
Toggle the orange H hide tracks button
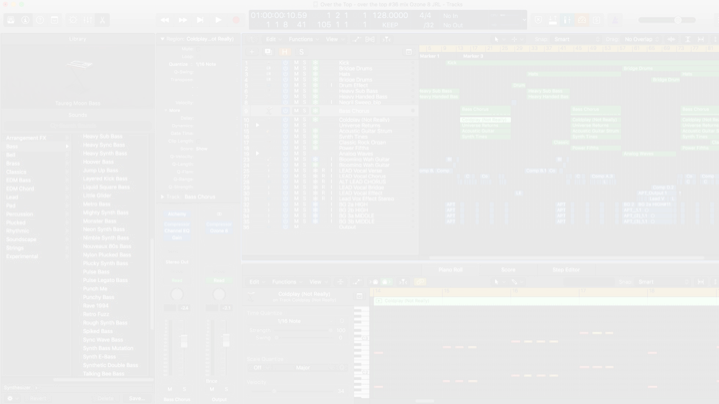tap(285, 52)
